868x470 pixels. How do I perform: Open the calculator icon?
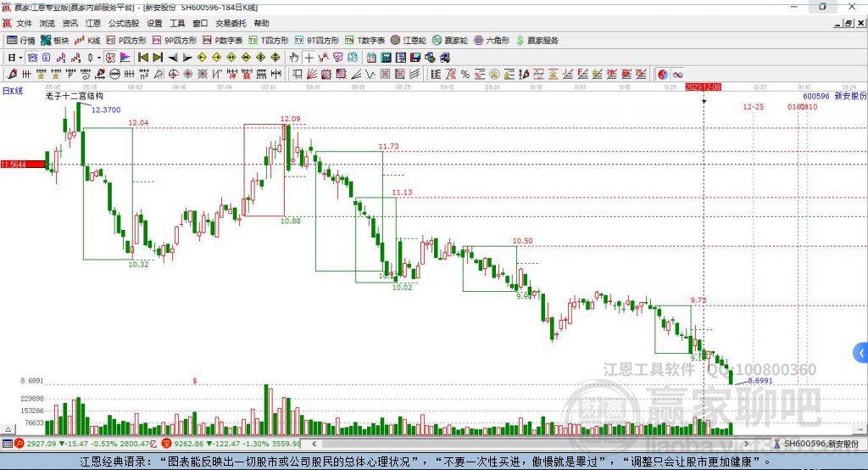click(387, 58)
